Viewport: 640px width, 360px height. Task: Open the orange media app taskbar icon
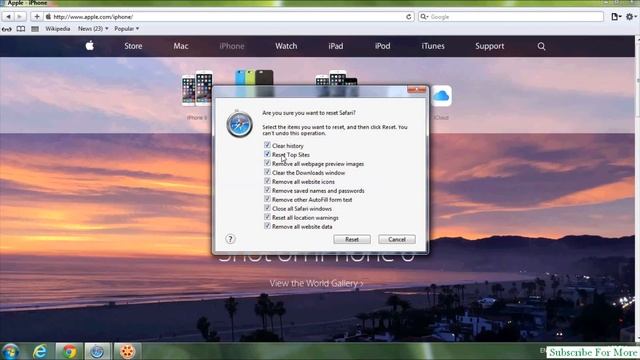click(x=127, y=351)
